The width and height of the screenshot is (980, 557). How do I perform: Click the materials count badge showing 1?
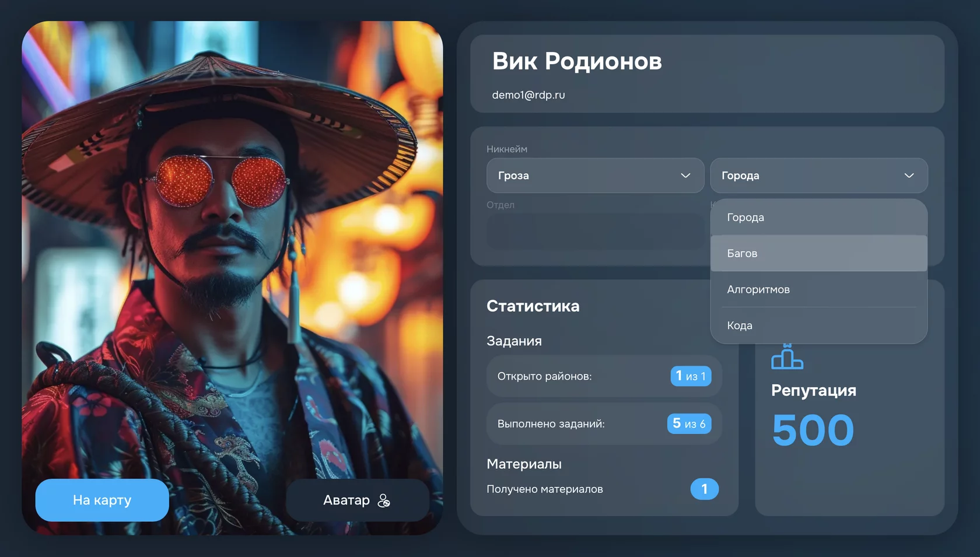point(705,489)
